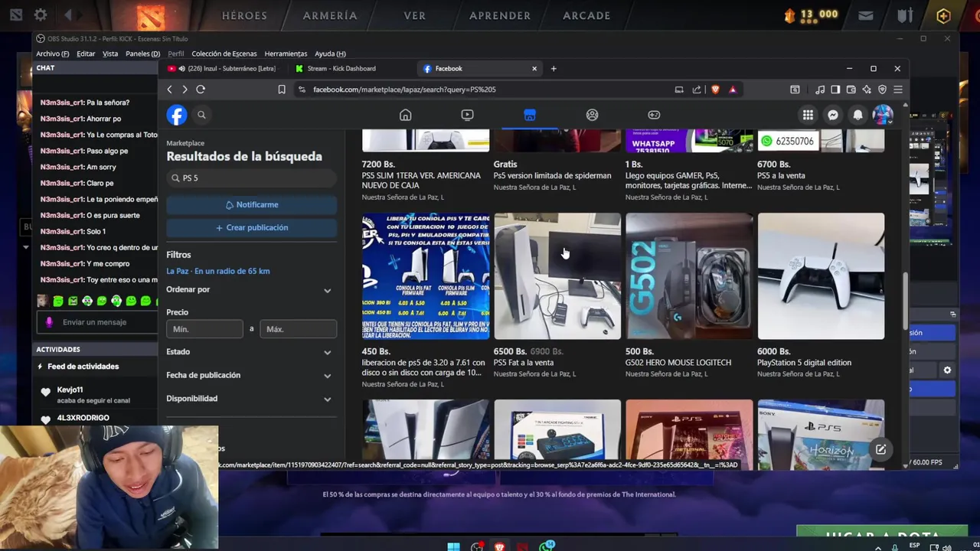This screenshot has width=980, height=551.
Task: Open Paneles menu in OBS
Action: 142,54
